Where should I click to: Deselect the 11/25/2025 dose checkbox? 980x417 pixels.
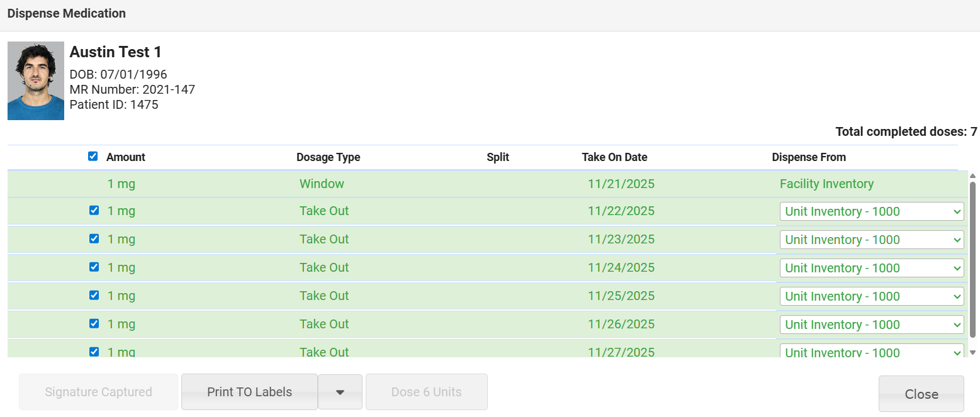[x=94, y=296]
